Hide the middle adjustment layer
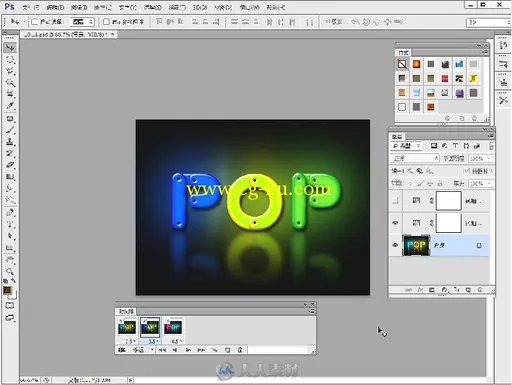 tap(395, 223)
